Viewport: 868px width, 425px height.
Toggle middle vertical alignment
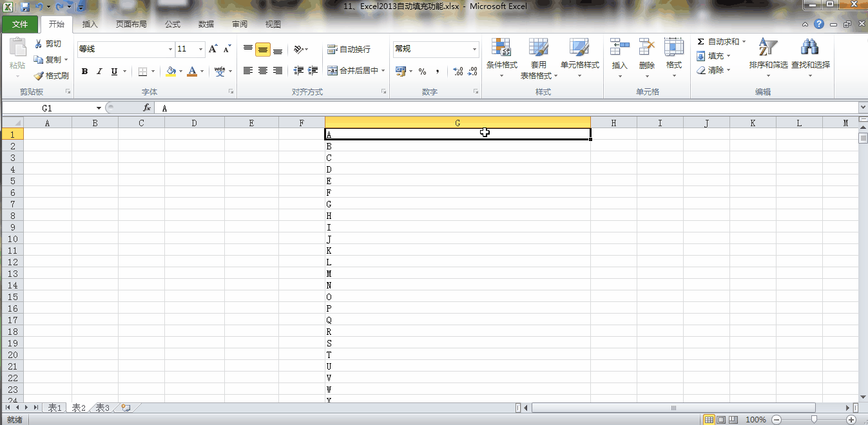click(263, 50)
